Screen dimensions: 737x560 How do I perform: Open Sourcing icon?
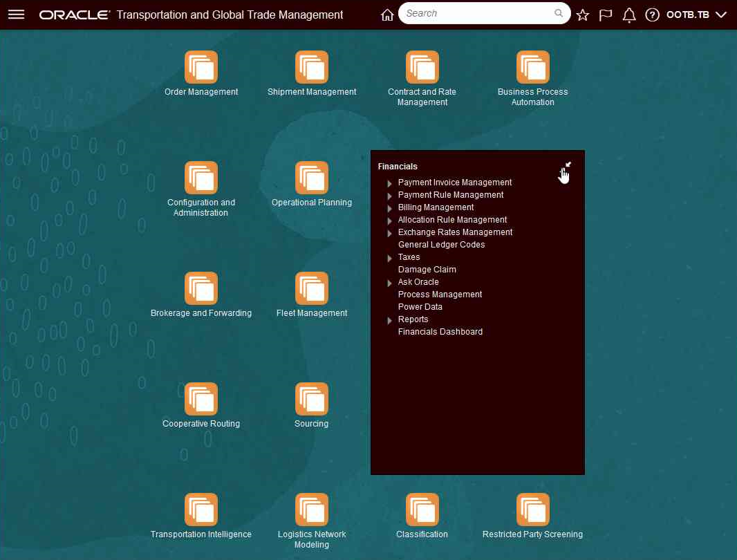point(312,399)
